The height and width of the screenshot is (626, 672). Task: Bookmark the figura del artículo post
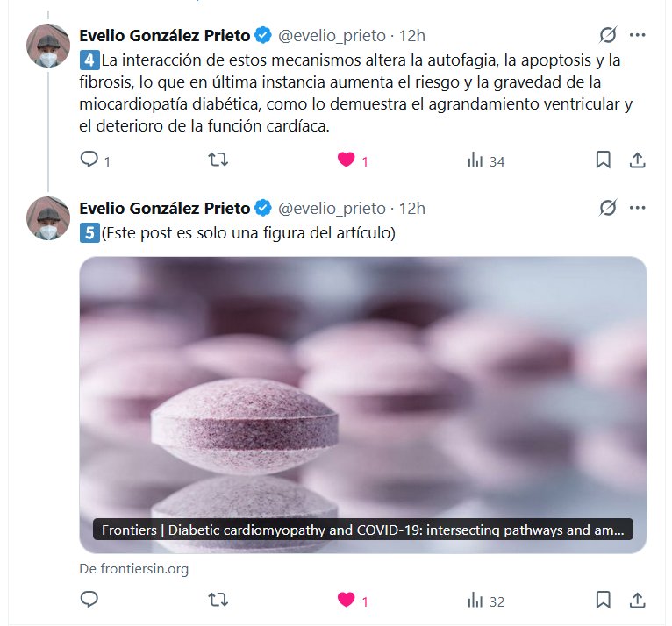(603, 600)
